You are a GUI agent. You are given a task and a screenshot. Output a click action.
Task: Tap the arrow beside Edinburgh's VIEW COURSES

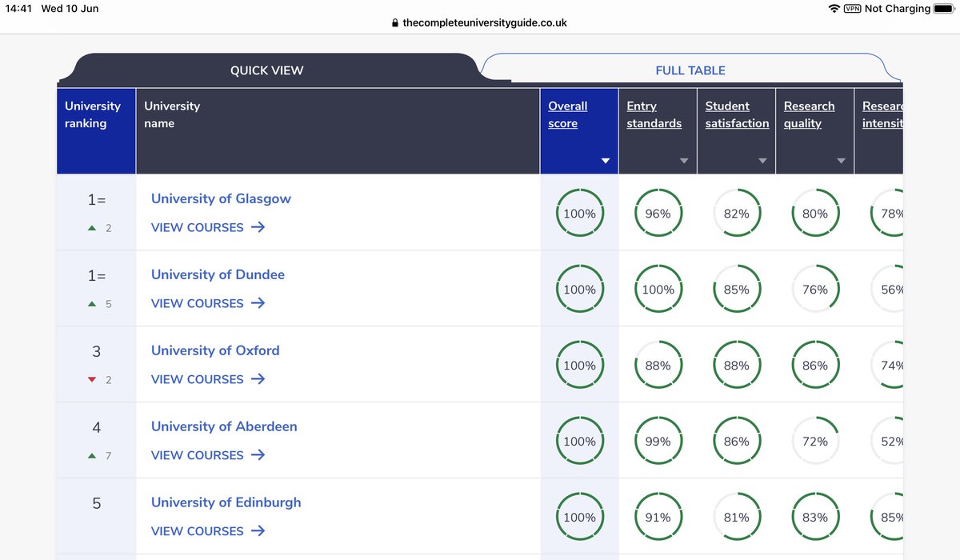[258, 531]
